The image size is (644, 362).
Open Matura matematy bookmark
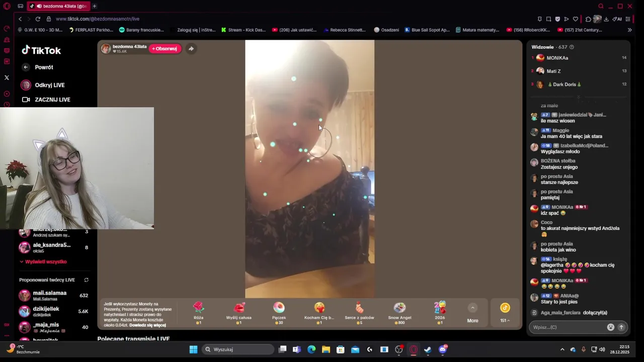click(477, 30)
